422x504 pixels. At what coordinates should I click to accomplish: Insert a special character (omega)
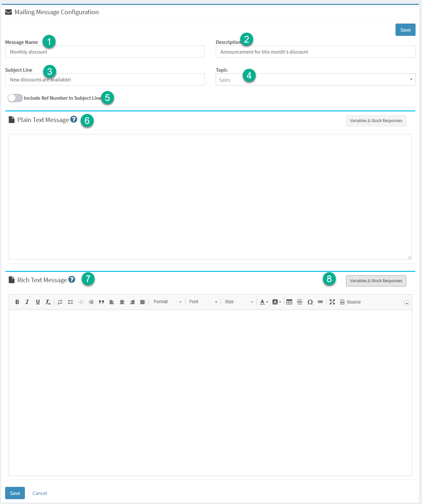(x=310, y=302)
